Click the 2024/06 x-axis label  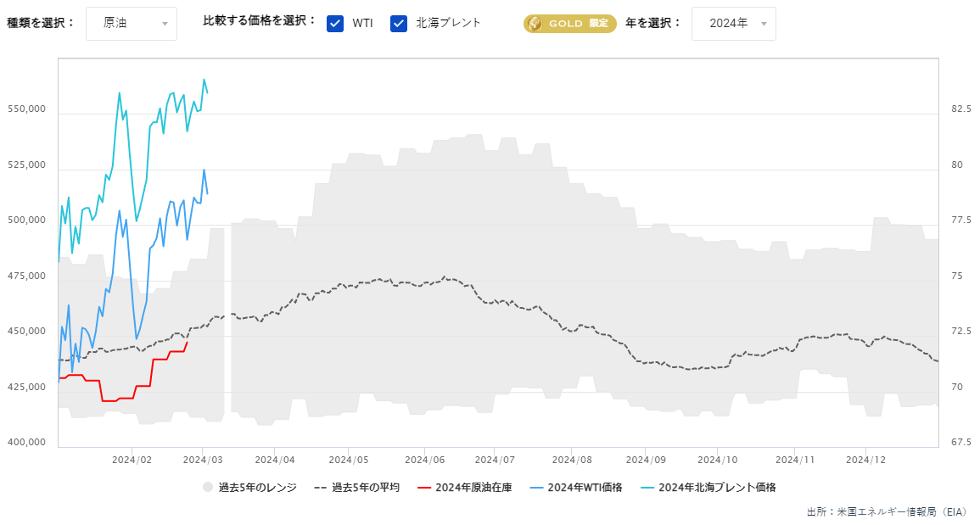[x=425, y=460]
